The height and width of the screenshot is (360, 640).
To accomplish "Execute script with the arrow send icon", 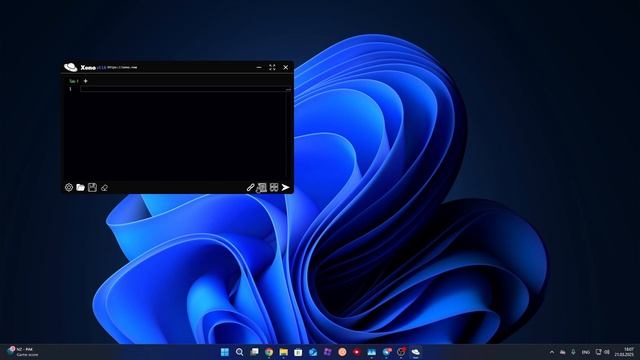I will tap(286, 187).
